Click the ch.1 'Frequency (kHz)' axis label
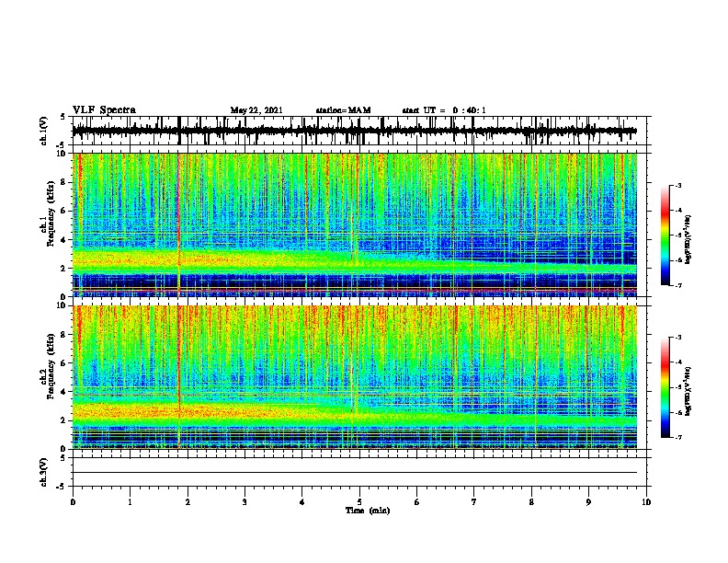This screenshot has height=563, width=728. pyautogui.click(x=51, y=214)
